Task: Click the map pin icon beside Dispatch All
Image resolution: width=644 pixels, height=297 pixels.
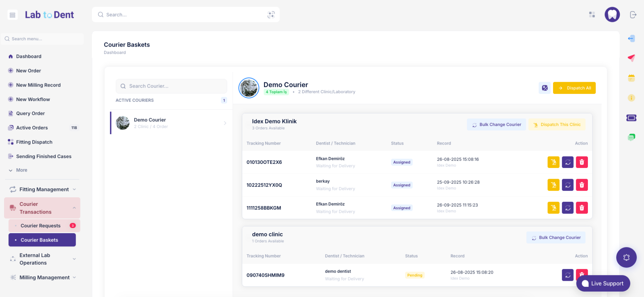Action: [544, 88]
